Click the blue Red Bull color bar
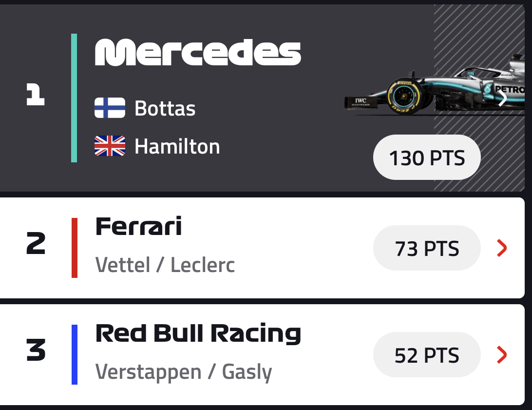 (x=75, y=354)
